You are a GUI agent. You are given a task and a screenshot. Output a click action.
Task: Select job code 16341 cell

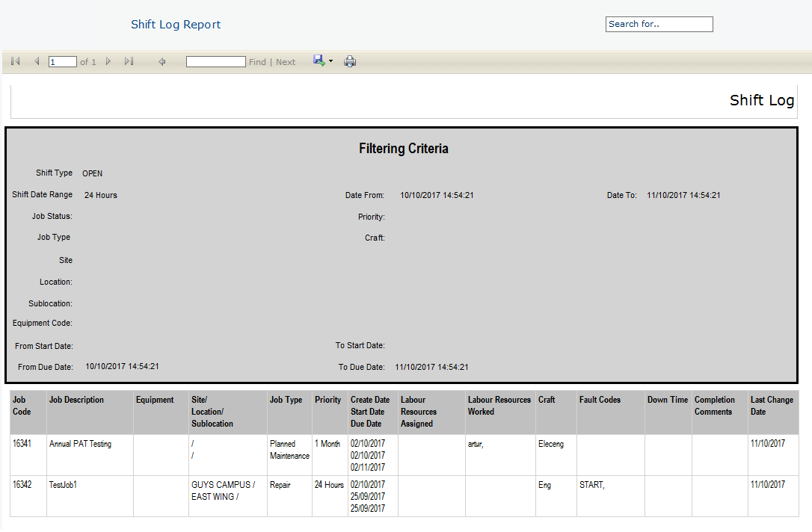pos(22,444)
